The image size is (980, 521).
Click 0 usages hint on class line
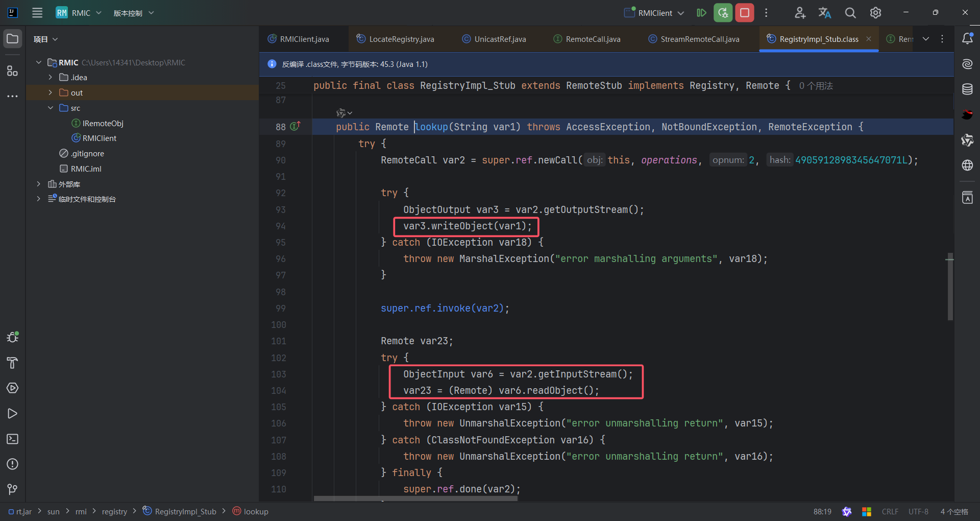click(816, 86)
